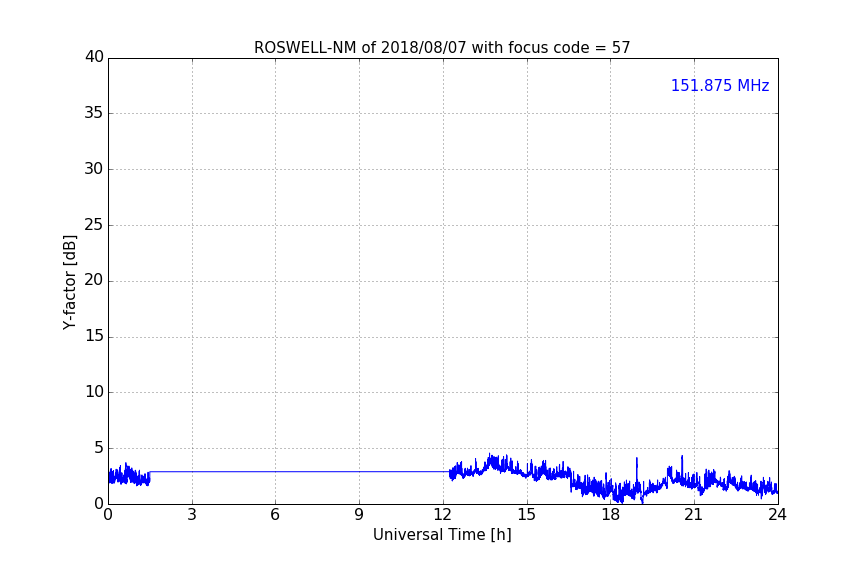Click the x-axis tick label "21"
The image size is (864, 576).
tap(694, 515)
